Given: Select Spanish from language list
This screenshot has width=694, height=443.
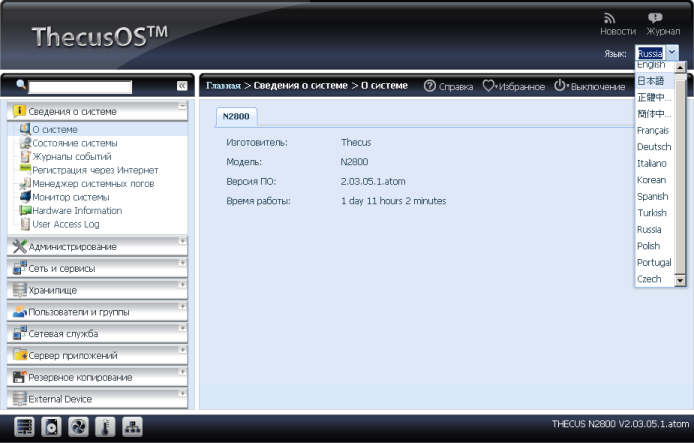Looking at the screenshot, I should pyautogui.click(x=655, y=196).
